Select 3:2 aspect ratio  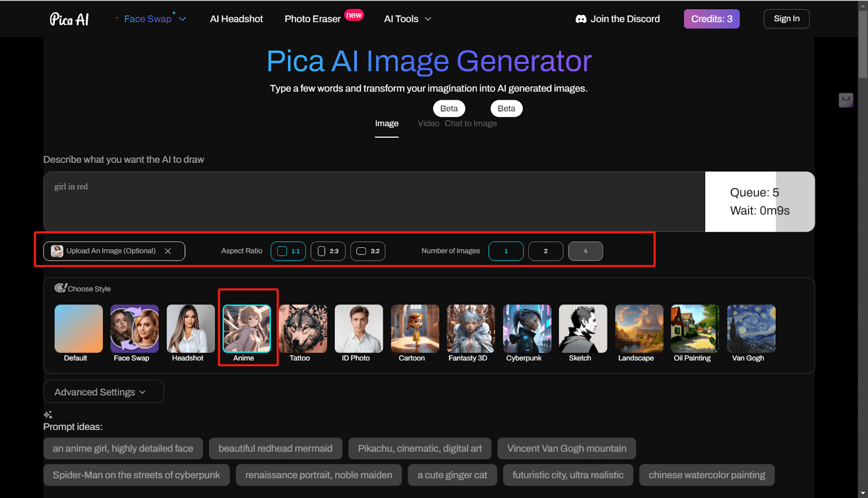coord(368,251)
